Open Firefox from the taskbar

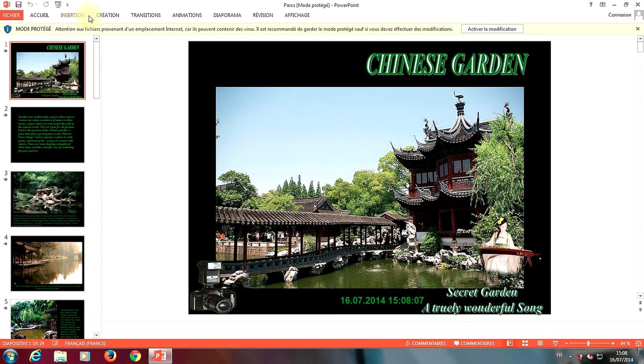[x=110, y=356]
